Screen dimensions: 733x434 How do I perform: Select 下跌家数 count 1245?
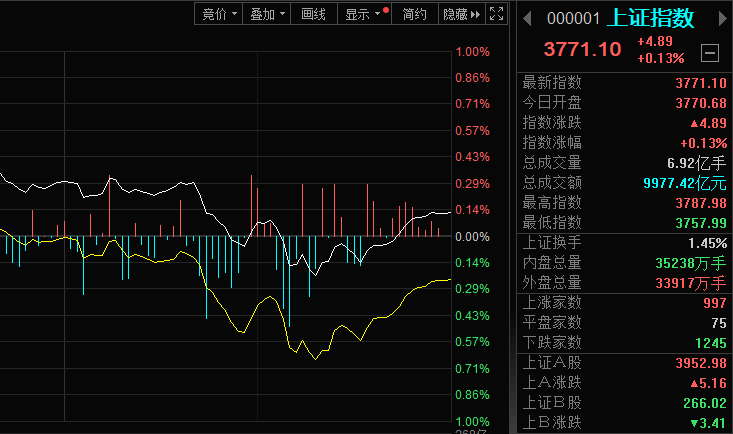point(711,343)
